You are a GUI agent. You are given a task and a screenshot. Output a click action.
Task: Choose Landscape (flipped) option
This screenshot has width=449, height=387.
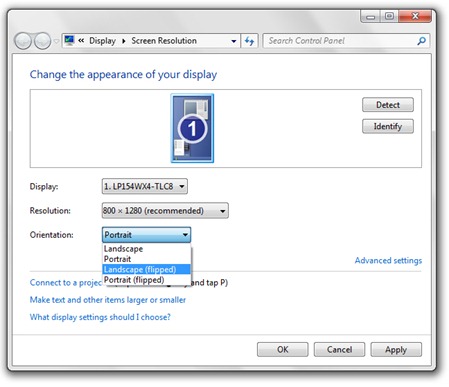(146, 269)
